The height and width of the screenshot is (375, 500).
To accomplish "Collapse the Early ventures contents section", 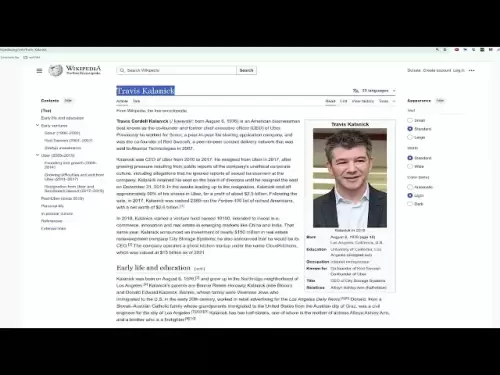I will [37, 125].
